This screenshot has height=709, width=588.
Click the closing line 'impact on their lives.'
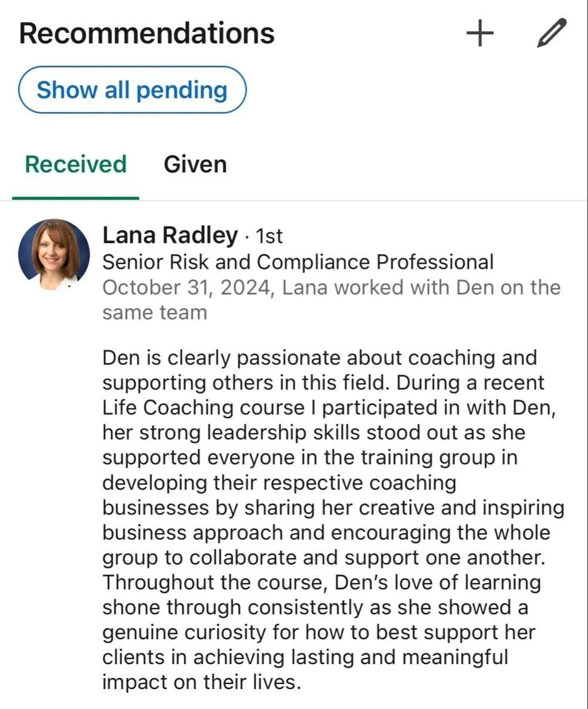202,682
